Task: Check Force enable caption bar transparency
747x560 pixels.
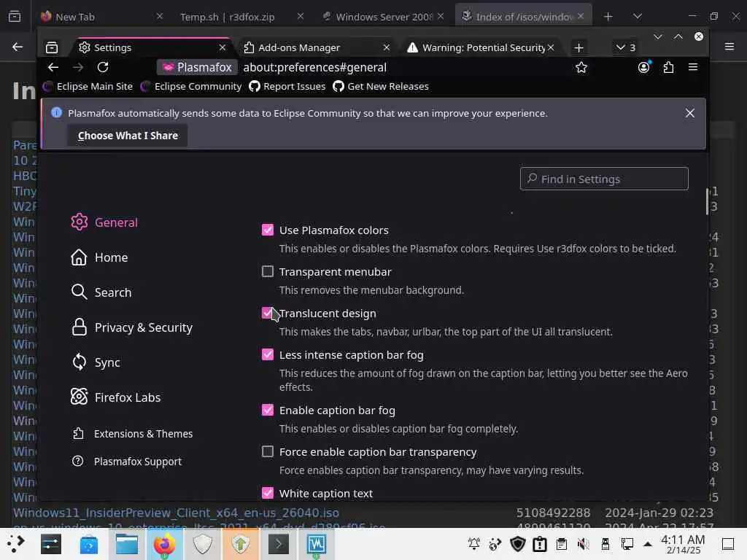Action: (268, 451)
